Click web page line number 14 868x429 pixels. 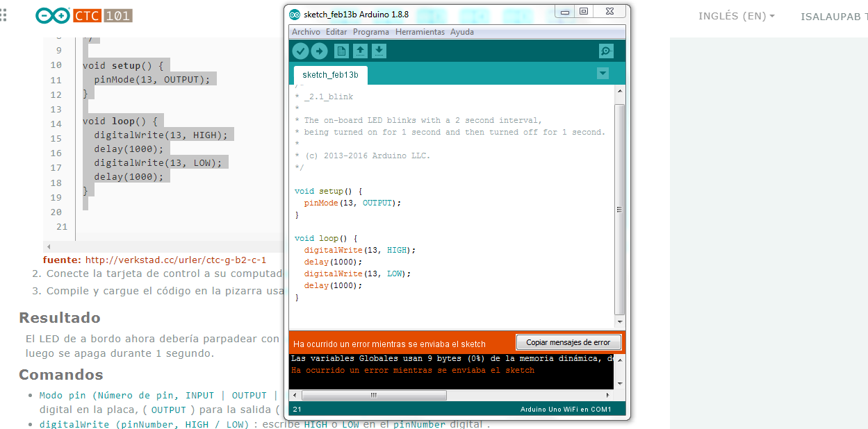tap(56, 124)
